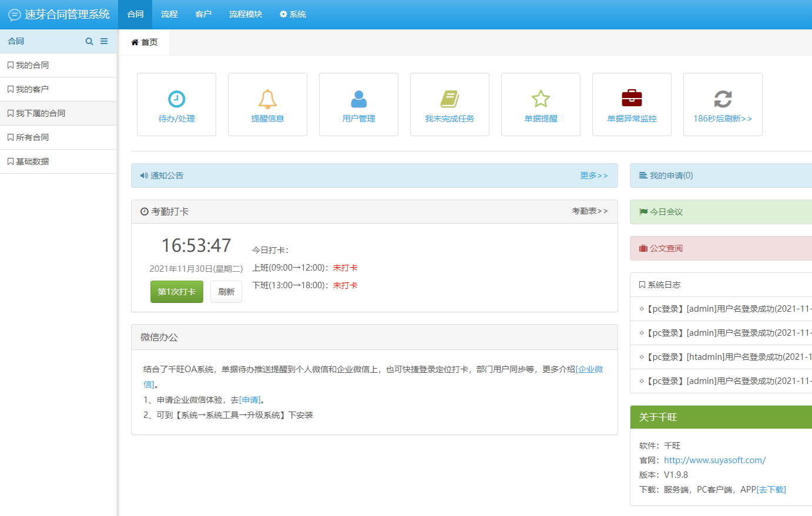
Task: Switch to the 流程 top menu
Action: tap(169, 14)
